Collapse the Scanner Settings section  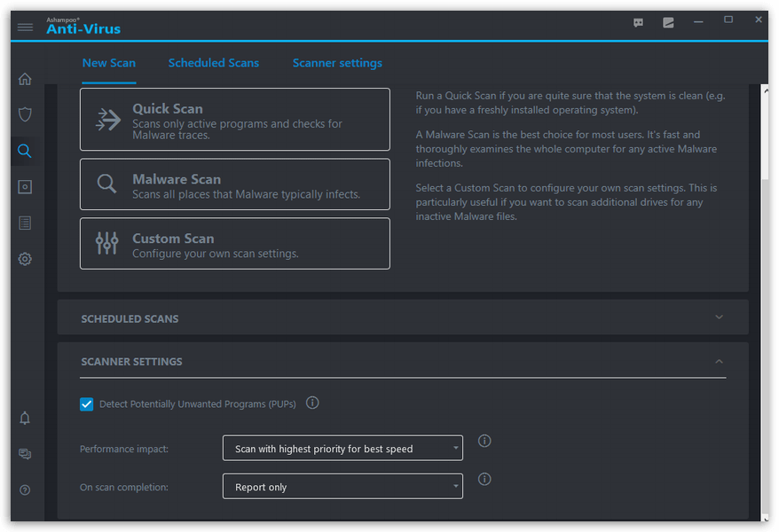point(719,362)
